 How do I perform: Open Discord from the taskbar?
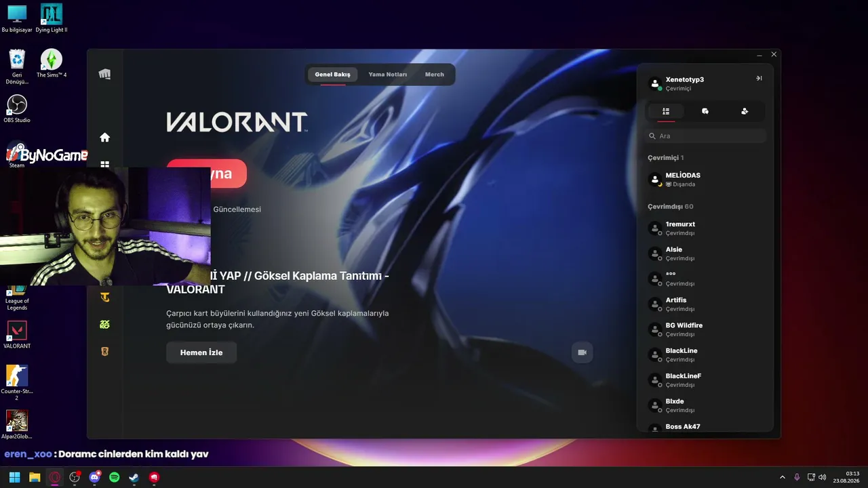[94, 477]
